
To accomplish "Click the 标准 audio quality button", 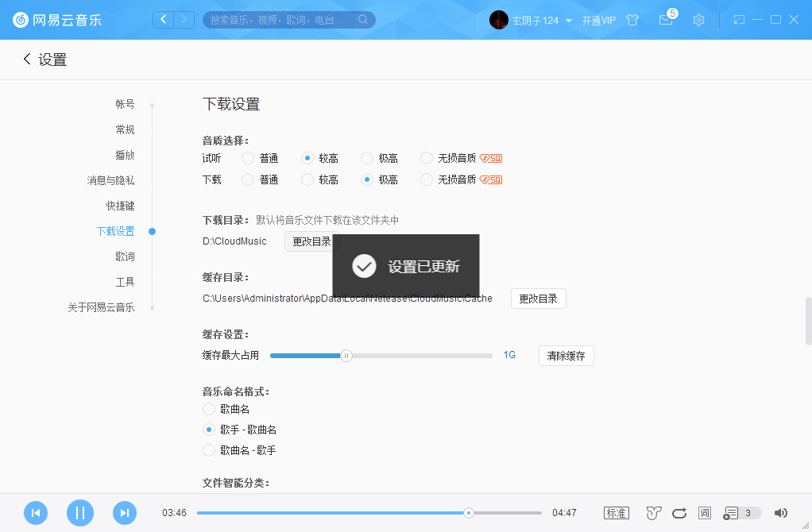I will pos(617,513).
